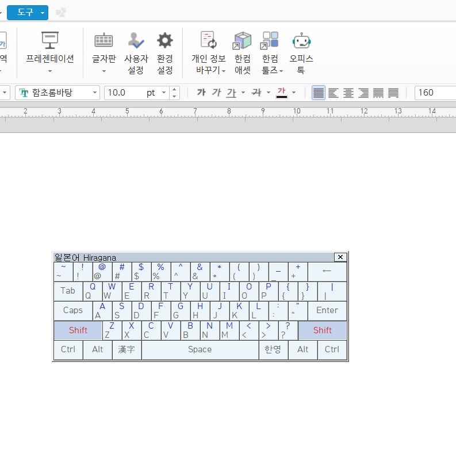
Task: Open 환경 설정 preferences gear
Action: 165,53
